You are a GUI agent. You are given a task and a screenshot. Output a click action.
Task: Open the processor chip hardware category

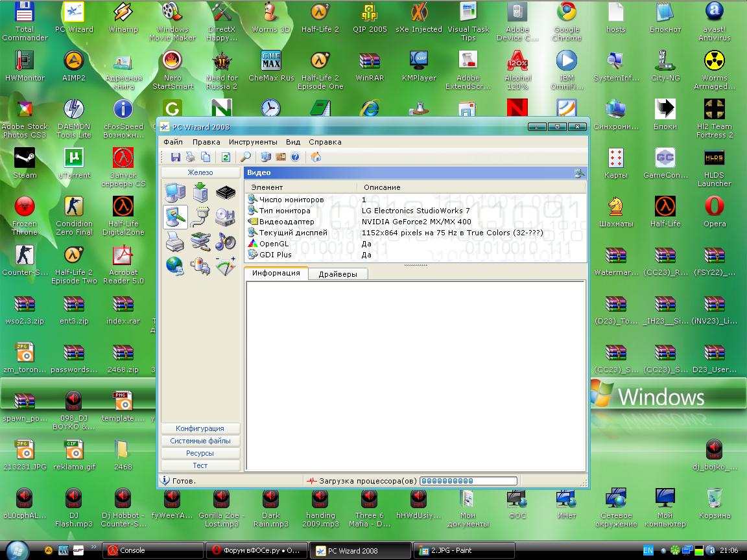point(225,192)
